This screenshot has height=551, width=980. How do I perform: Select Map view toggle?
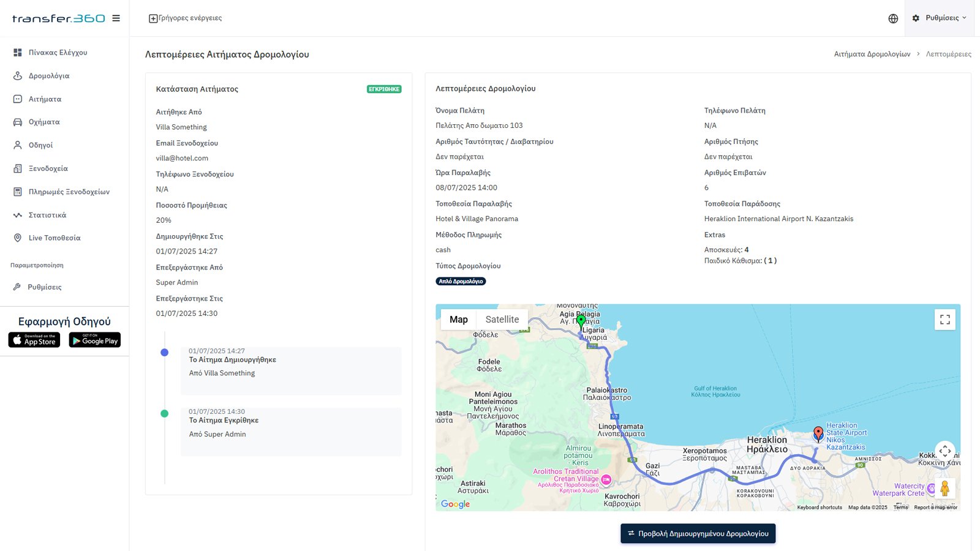click(x=458, y=320)
